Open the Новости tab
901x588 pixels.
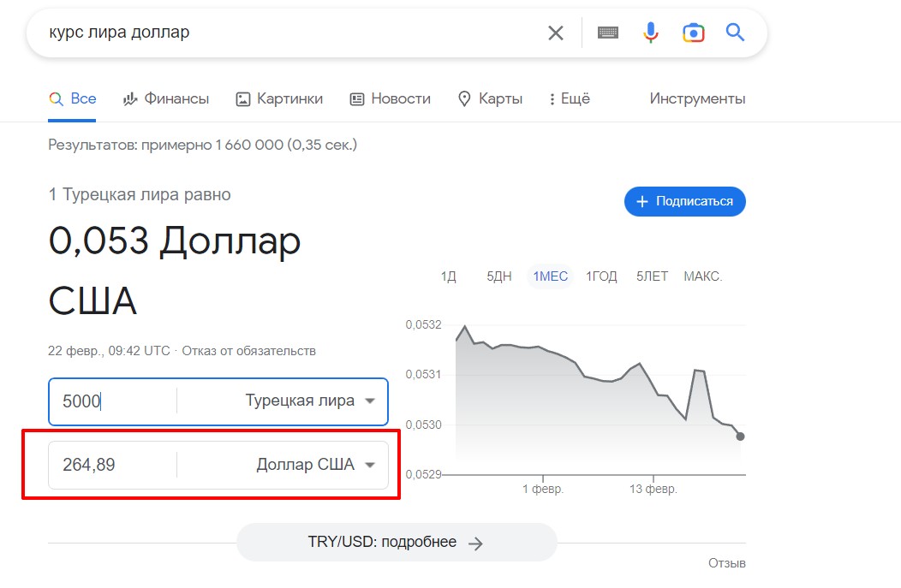point(390,98)
